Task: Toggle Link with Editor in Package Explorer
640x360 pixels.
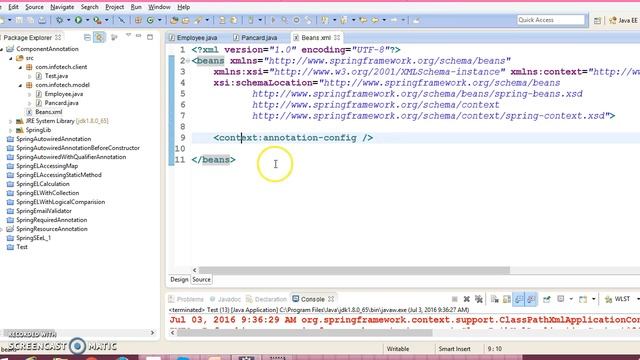Action: (x=99, y=38)
